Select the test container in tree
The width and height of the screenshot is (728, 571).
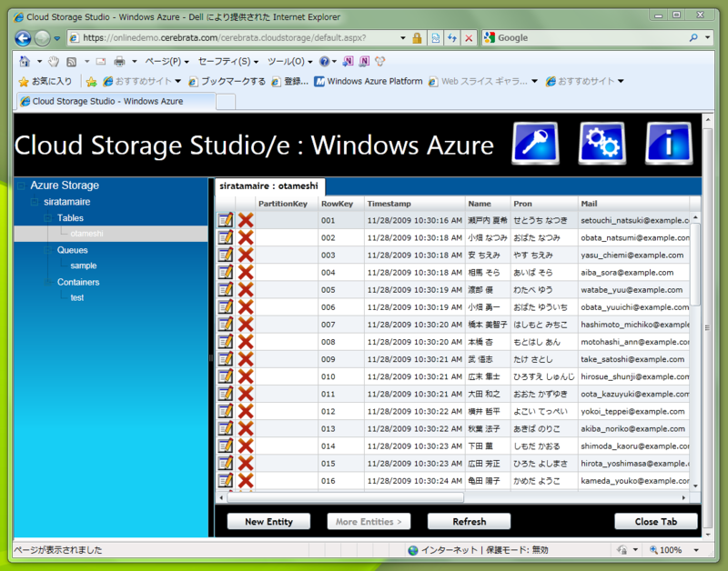click(x=77, y=298)
